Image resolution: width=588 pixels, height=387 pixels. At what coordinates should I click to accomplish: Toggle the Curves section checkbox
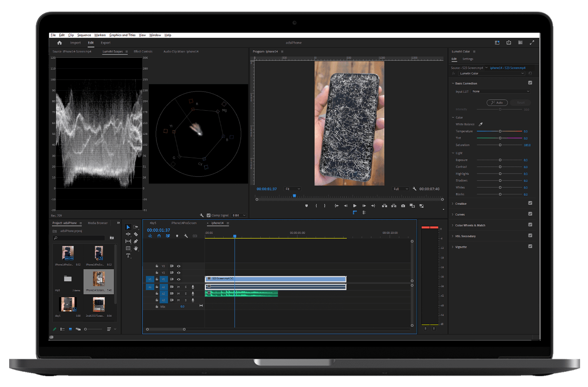[x=530, y=214]
